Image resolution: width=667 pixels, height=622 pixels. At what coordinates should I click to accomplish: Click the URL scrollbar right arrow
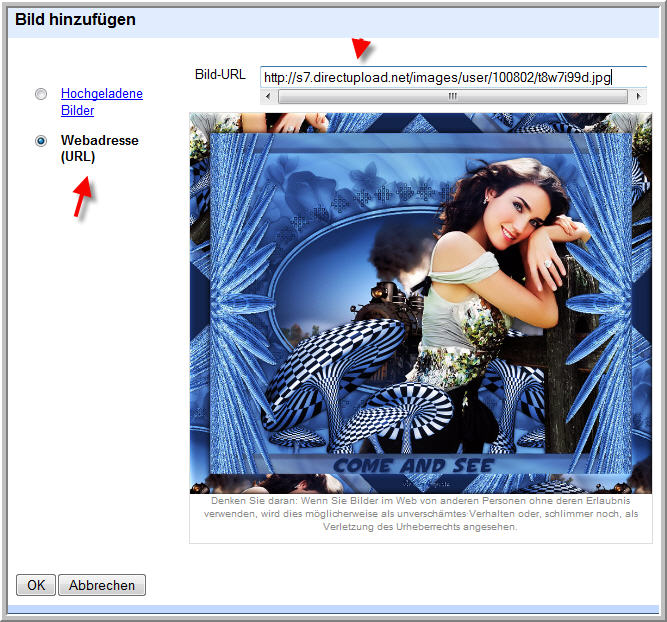click(x=638, y=97)
